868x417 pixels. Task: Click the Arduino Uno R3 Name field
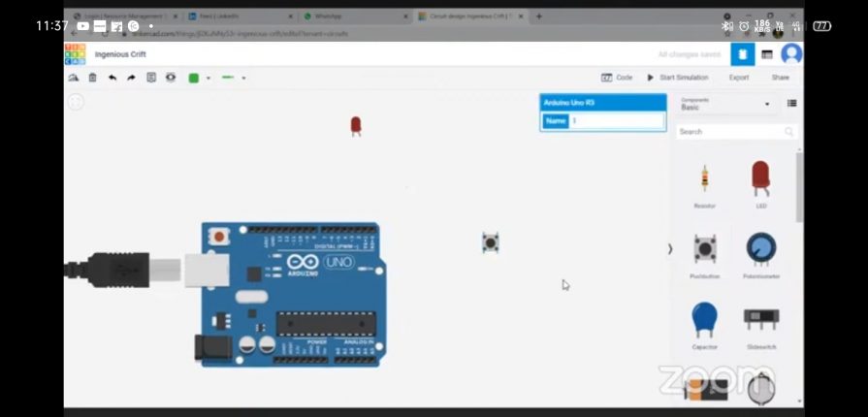tap(617, 120)
